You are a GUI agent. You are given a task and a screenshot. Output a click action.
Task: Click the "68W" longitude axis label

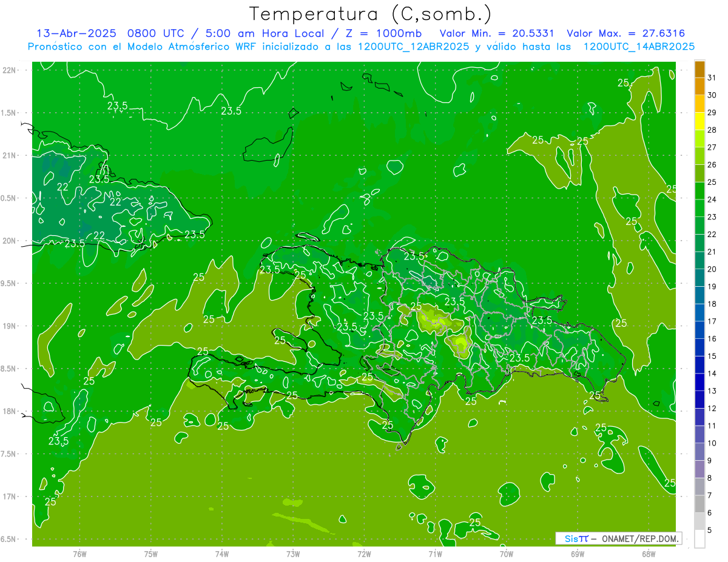click(x=649, y=554)
